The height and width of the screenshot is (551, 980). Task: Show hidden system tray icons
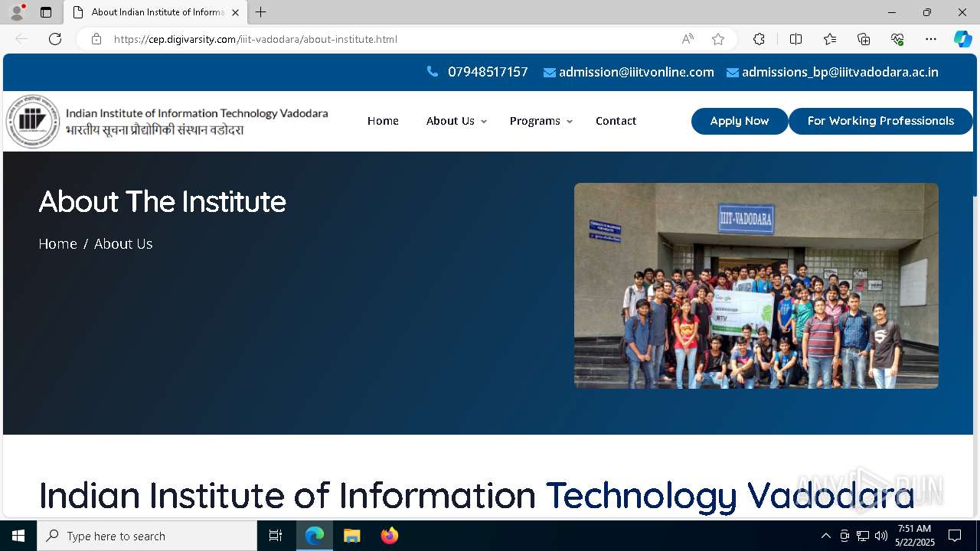825,536
